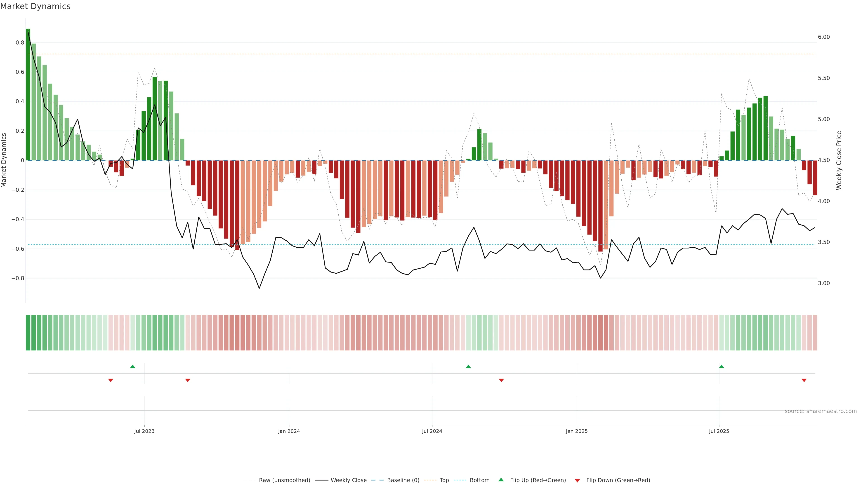
Task: Click the green Flip Up marker at Jul 2025
Action: pos(722,366)
